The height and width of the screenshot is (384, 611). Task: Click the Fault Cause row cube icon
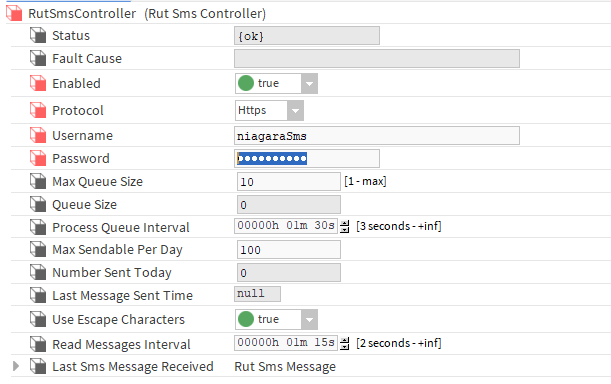tap(38, 58)
